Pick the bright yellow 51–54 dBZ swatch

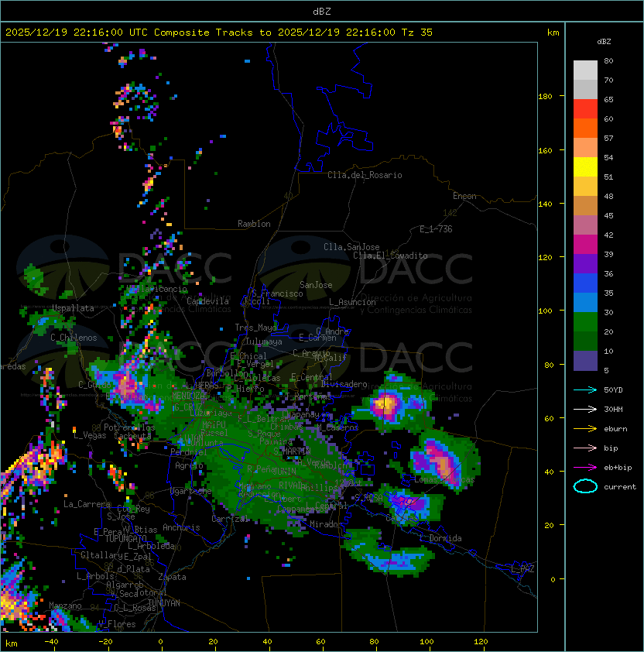pyautogui.click(x=585, y=166)
